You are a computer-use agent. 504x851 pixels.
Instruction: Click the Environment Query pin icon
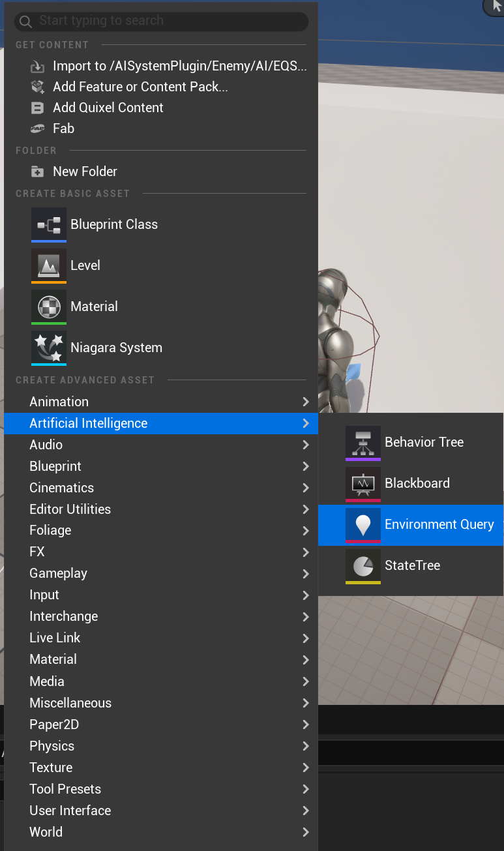[363, 524]
